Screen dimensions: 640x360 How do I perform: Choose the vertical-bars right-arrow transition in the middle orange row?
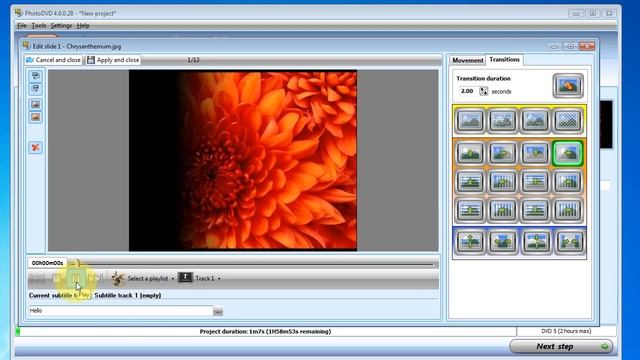point(502,182)
